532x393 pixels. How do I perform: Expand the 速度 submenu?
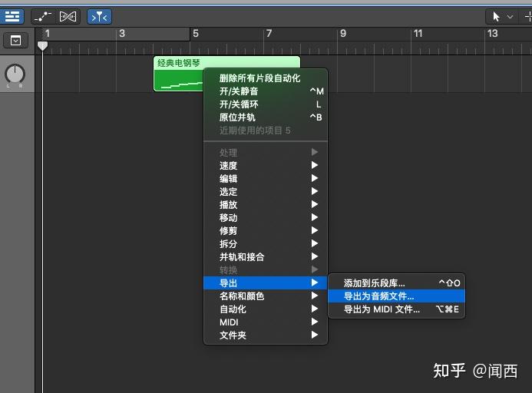coord(266,165)
